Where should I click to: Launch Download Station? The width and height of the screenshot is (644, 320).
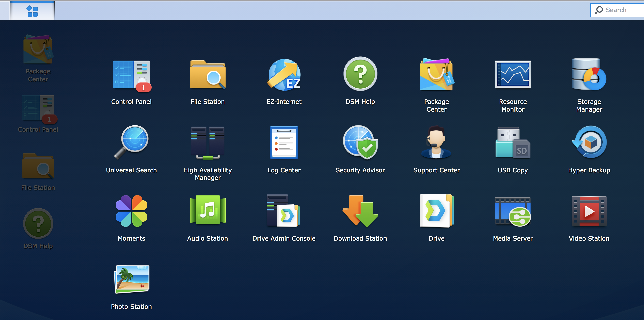click(360, 211)
